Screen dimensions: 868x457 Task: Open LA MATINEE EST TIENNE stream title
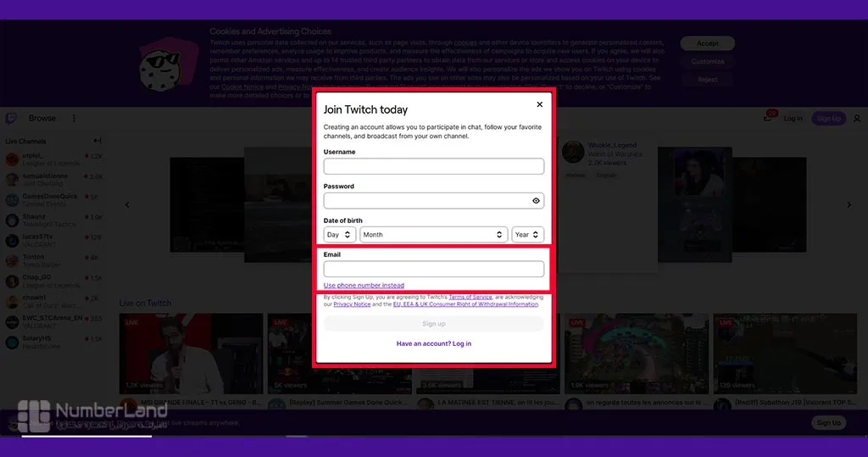pyautogui.click(x=498, y=403)
